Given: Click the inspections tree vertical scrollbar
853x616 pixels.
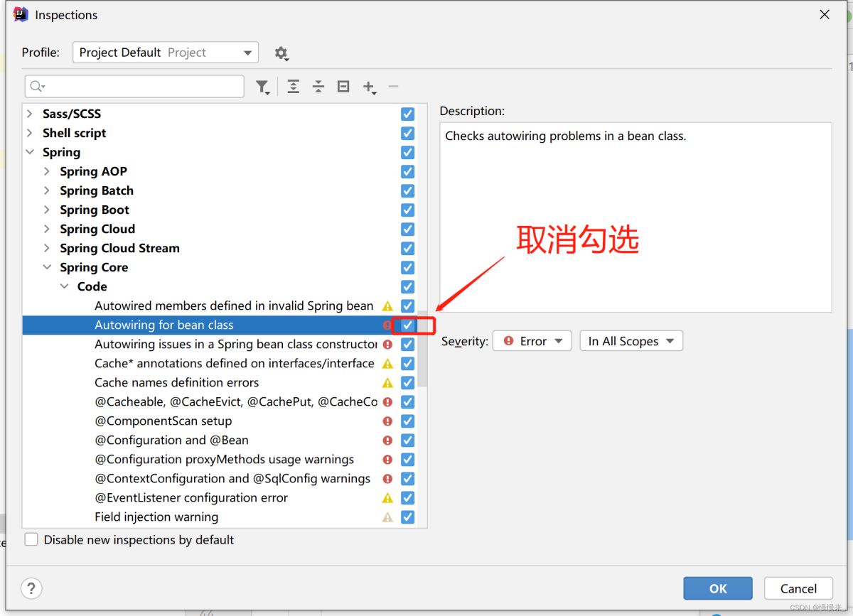Looking at the screenshot, I should coord(423,348).
